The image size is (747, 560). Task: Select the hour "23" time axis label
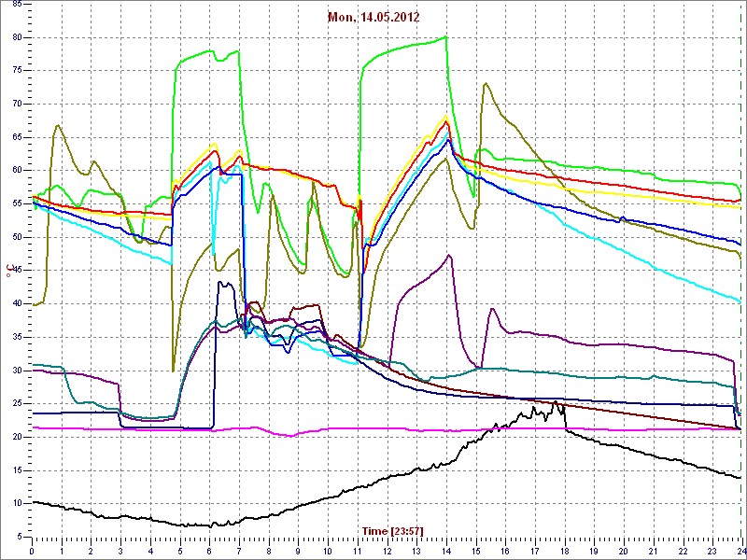click(x=712, y=550)
